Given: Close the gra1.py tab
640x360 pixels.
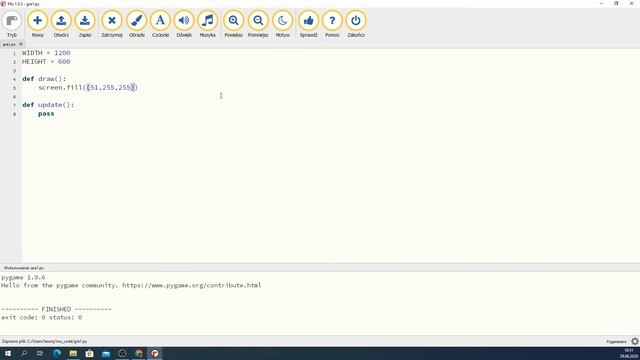Looking at the screenshot, I should (21, 44).
